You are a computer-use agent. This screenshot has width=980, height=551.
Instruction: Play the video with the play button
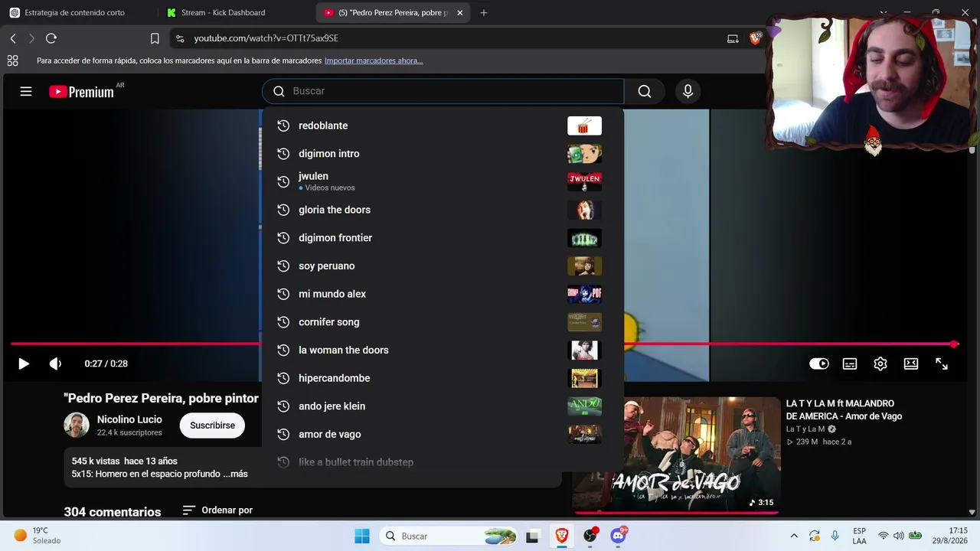[x=24, y=364]
